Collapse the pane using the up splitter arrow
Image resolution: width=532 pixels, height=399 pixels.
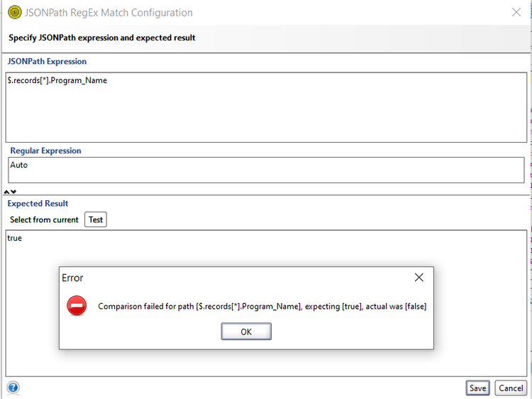(6, 192)
